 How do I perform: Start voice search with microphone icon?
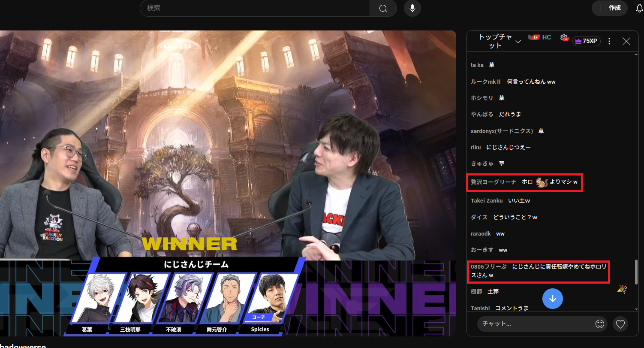pos(412,8)
